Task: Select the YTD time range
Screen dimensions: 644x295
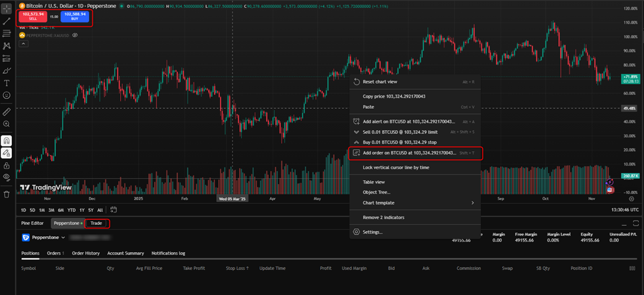Action: (71, 210)
